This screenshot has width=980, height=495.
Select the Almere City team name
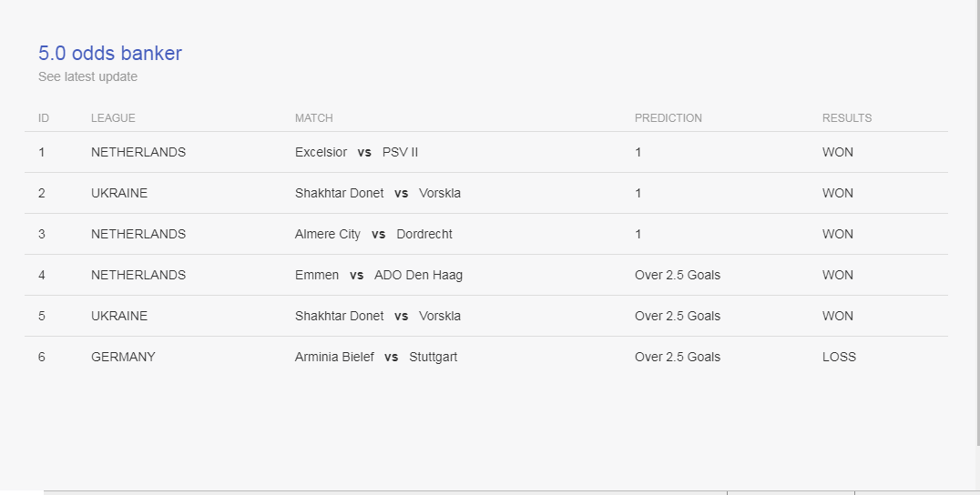(x=328, y=234)
